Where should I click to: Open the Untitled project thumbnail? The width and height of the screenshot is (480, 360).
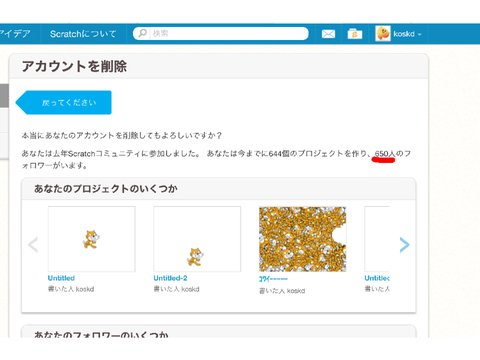pos(92,239)
